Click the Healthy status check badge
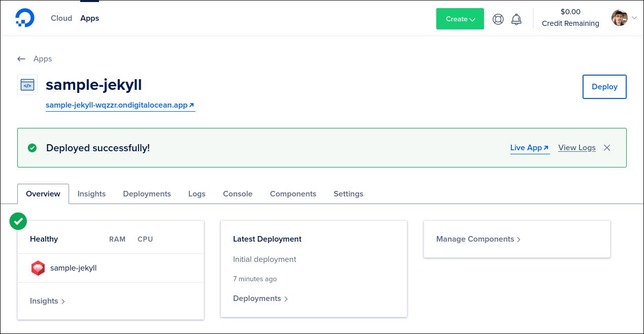 point(18,221)
